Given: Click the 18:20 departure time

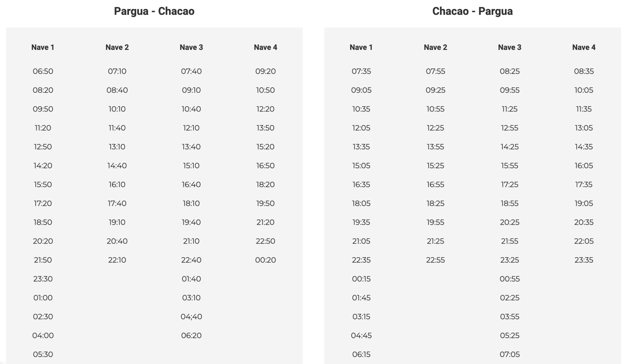Looking at the screenshot, I should tap(265, 184).
